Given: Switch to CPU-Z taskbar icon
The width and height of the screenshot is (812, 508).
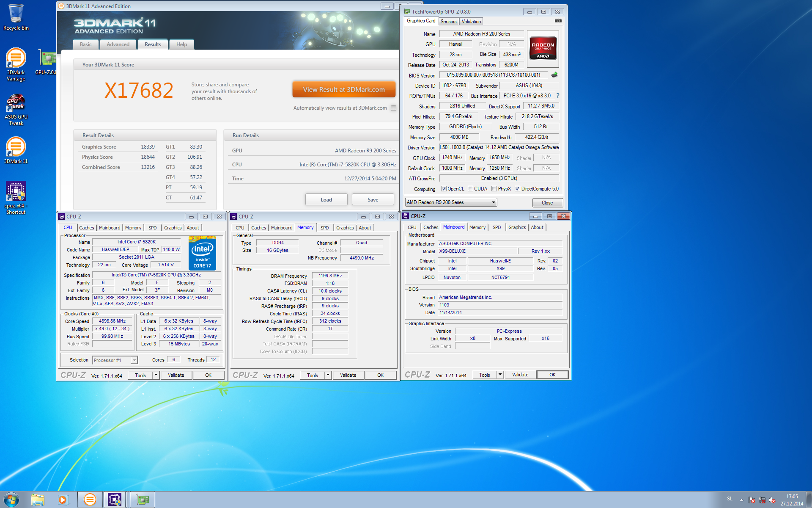Looking at the screenshot, I should (x=115, y=500).
